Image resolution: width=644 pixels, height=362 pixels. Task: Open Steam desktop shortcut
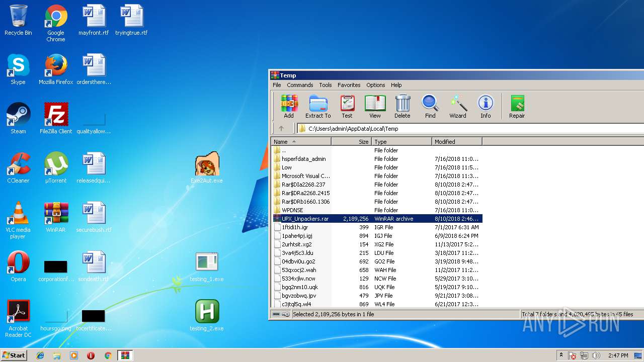(x=18, y=119)
